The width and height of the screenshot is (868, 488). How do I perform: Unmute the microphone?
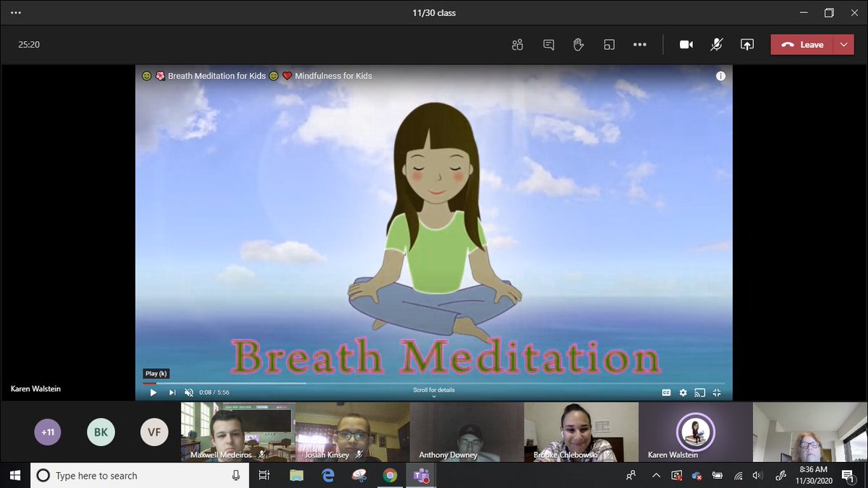pyautogui.click(x=716, y=45)
